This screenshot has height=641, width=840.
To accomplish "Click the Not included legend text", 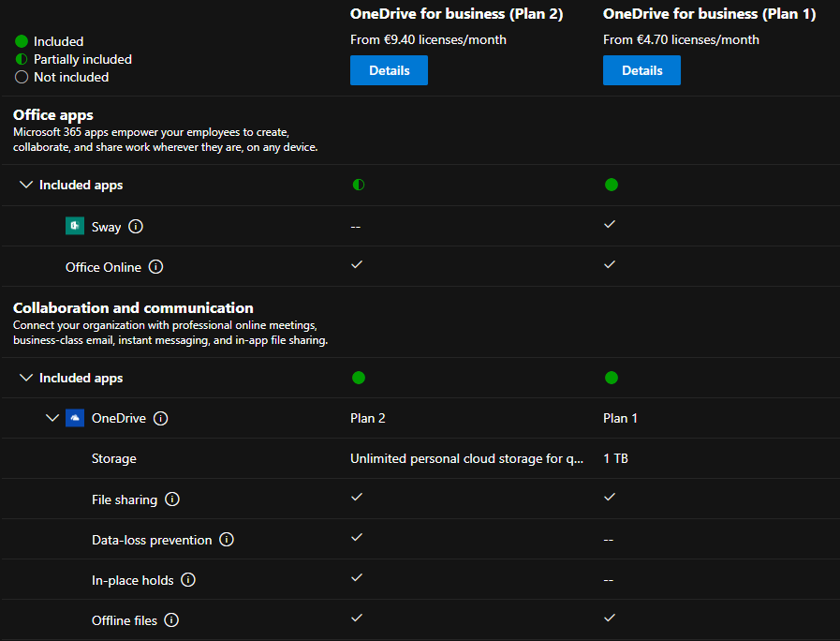I will [x=71, y=77].
